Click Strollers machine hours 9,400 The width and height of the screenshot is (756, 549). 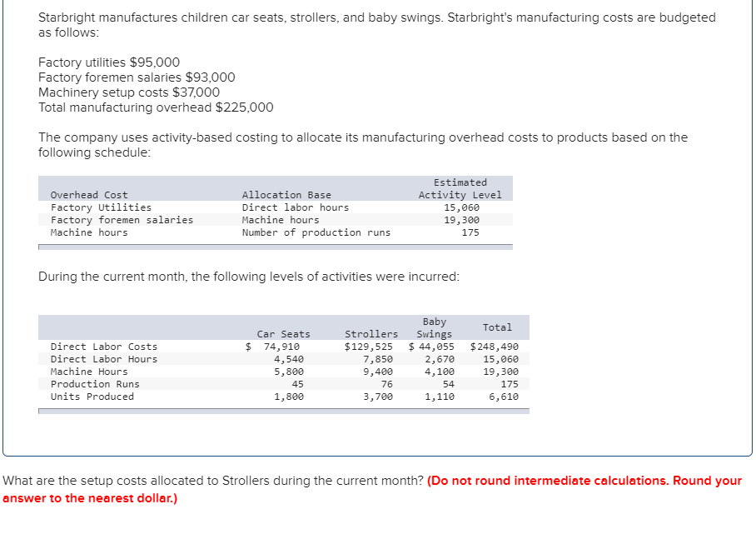(x=378, y=372)
